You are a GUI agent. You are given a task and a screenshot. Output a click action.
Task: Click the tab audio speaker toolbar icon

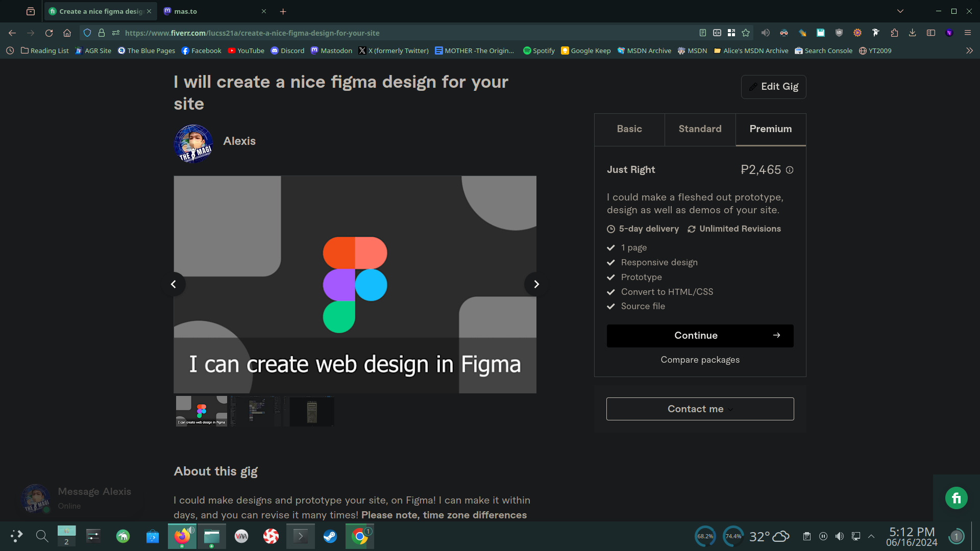coord(765,33)
